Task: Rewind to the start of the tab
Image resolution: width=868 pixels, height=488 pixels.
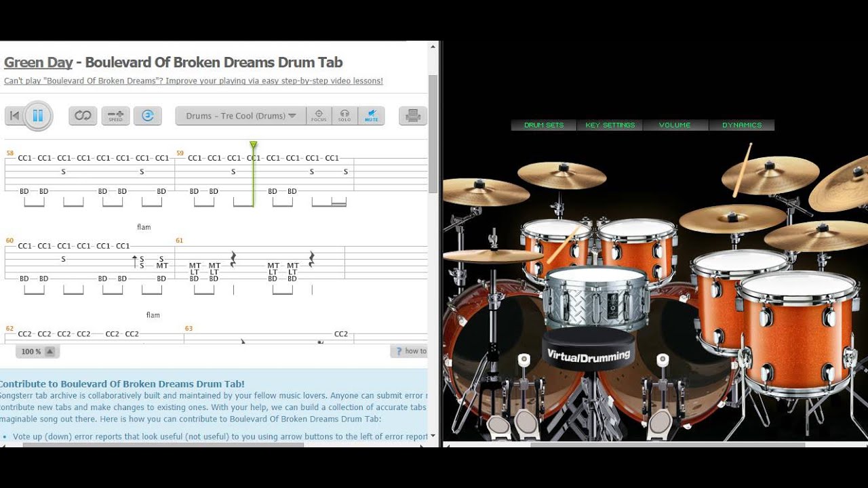Action: tap(14, 116)
